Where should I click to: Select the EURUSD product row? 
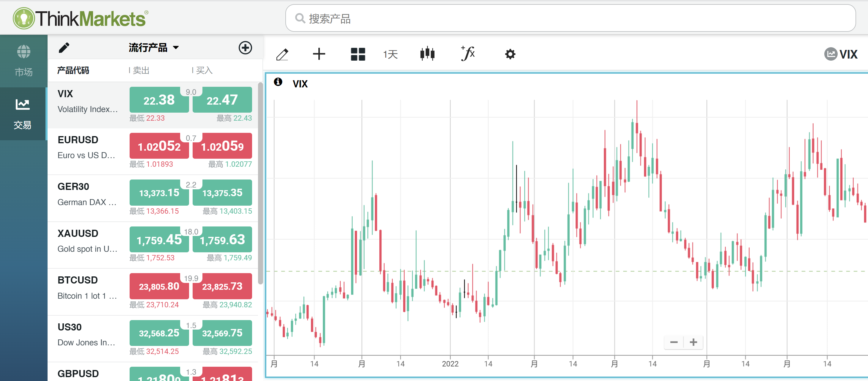coord(152,152)
